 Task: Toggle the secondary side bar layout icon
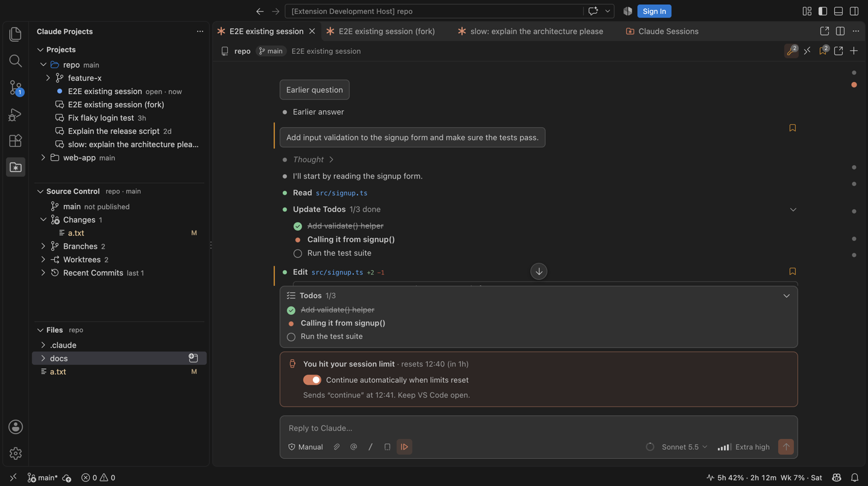coord(854,11)
